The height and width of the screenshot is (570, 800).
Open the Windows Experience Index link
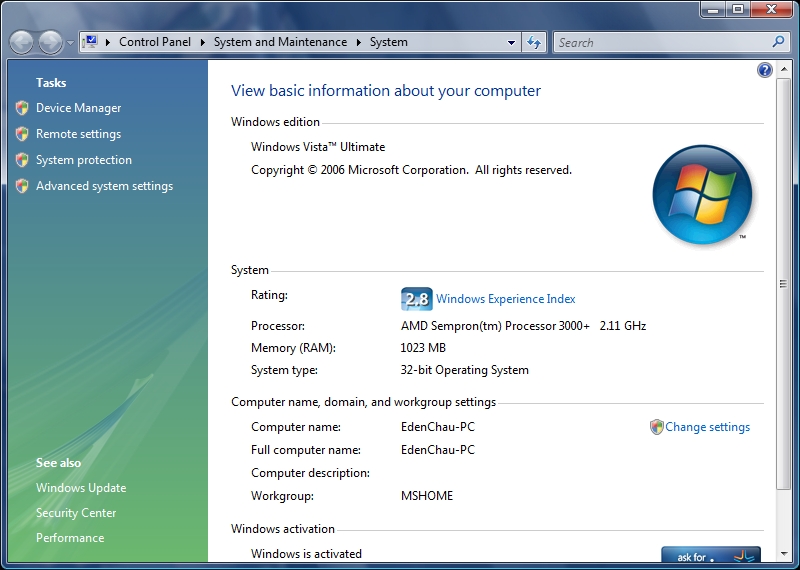[505, 299]
